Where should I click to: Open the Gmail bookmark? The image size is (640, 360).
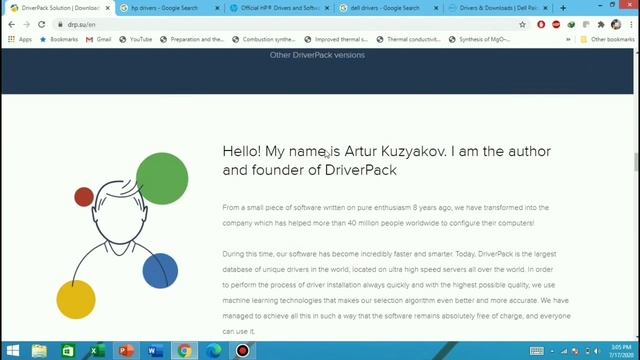[98, 39]
